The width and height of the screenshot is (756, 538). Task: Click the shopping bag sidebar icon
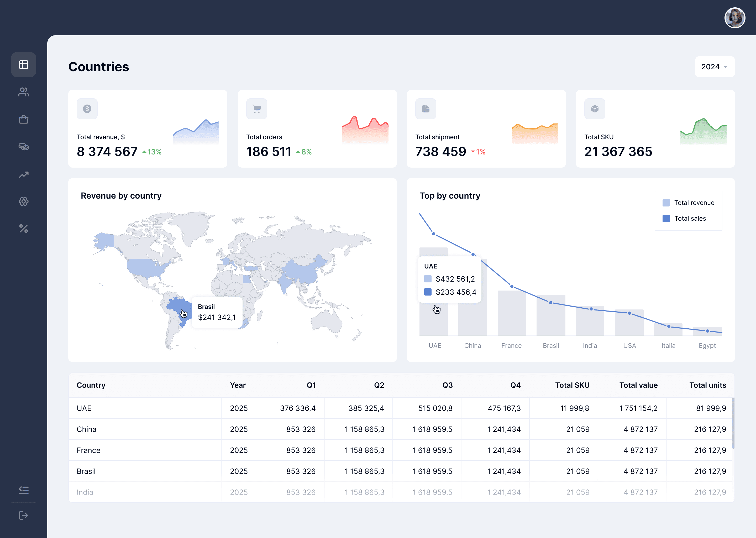[24, 119]
